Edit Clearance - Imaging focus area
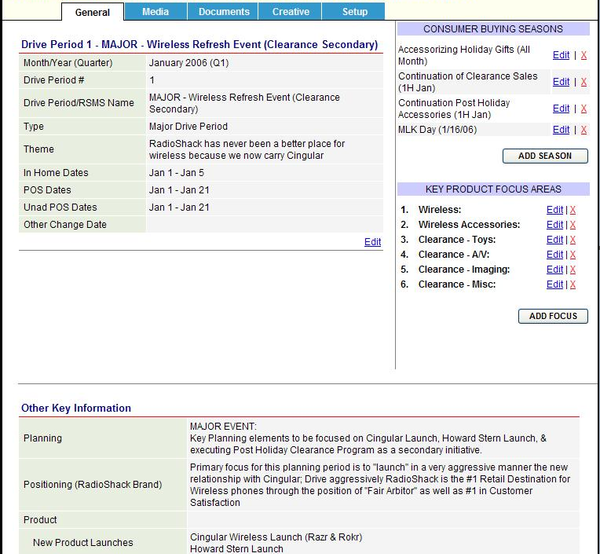 (x=554, y=269)
